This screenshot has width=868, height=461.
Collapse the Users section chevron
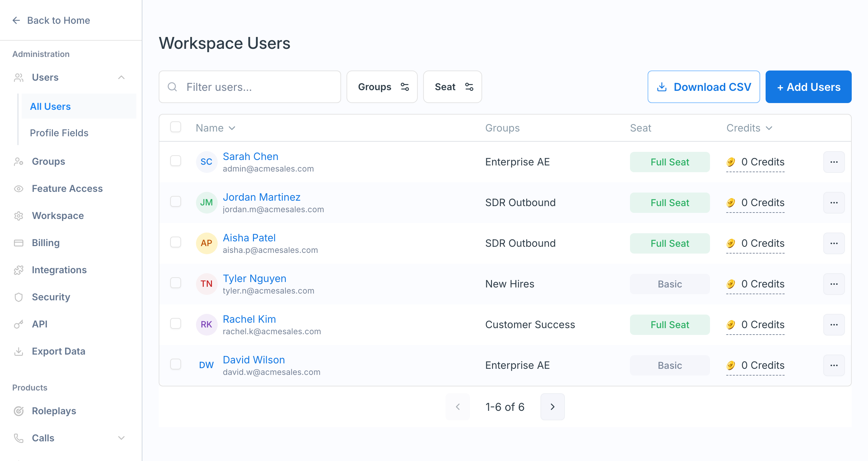pyautogui.click(x=121, y=78)
